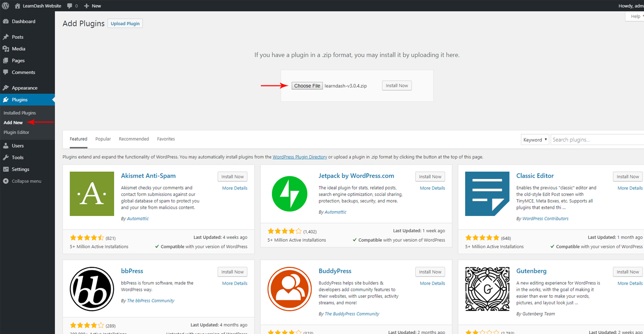Expand the Help panel tab
The height and width of the screenshot is (334, 644).
click(634, 16)
